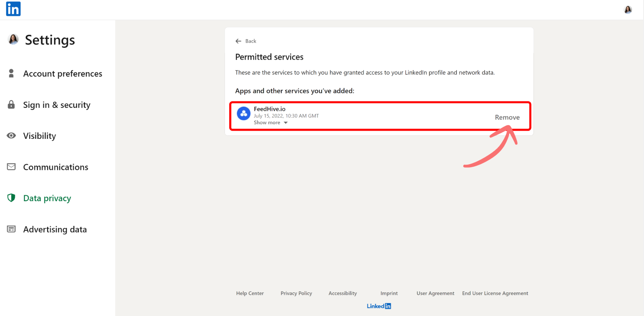Click the LinkedIn logo in header
Viewport: 644px width, 316px height.
tap(13, 9)
